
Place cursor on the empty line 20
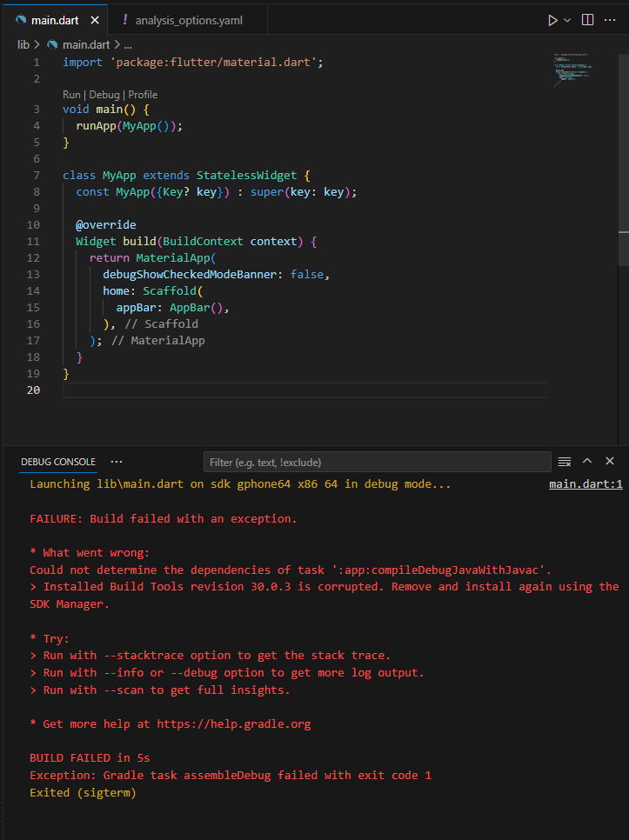(304, 390)
